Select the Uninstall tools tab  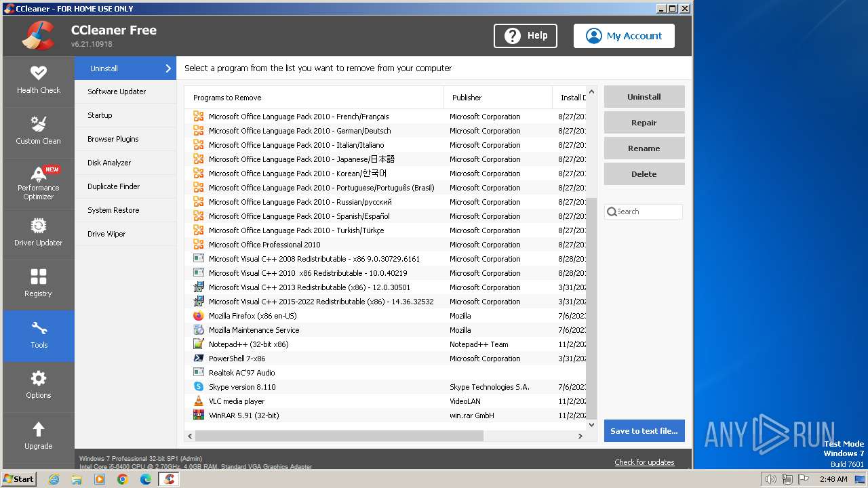coord(125,68)
